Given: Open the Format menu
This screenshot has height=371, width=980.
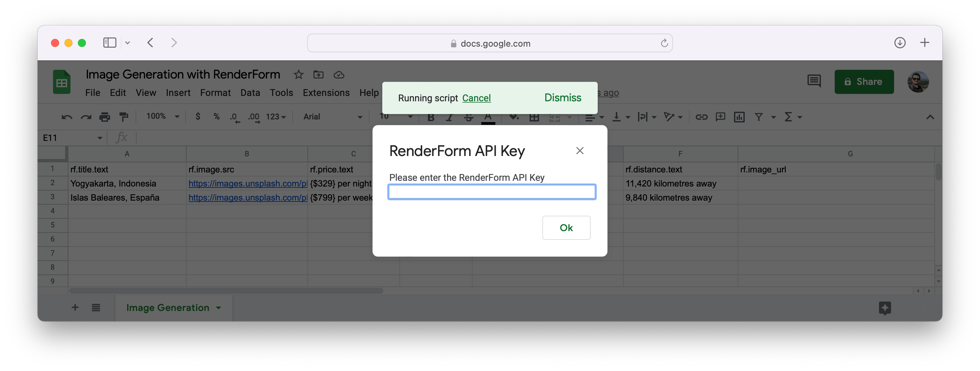Looking at the screenshot, I should pyautogui.click(x=215, y=93).
